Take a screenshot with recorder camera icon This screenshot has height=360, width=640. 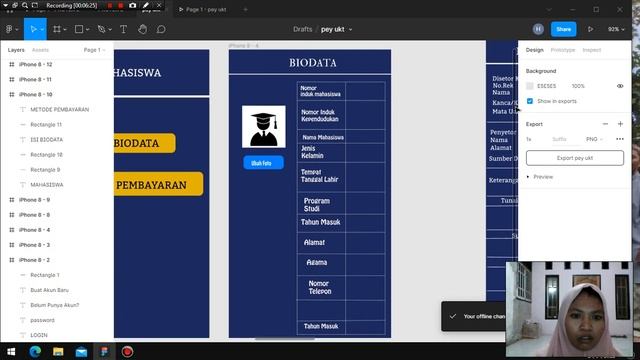133,5
